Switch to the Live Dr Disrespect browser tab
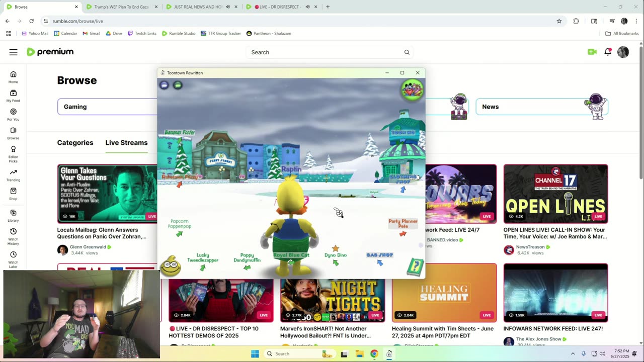The height and width of the screenshot is (362, 644). pyautogui.click(x=277, y=7)
